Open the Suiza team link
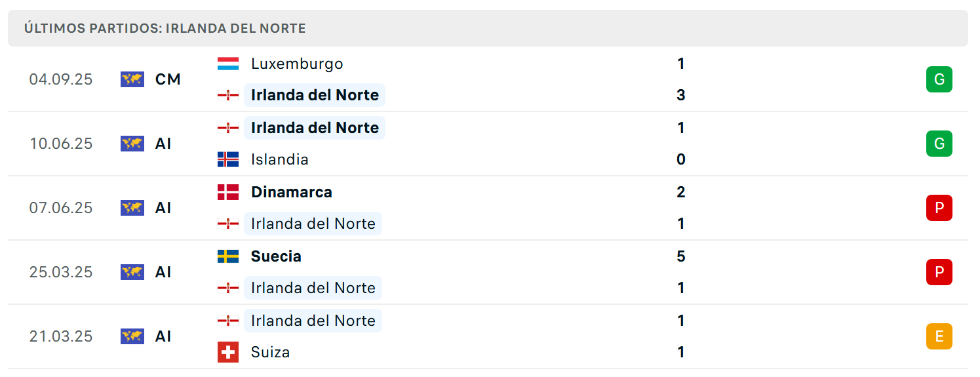980x377 pixels. click(x=270, y=352)
